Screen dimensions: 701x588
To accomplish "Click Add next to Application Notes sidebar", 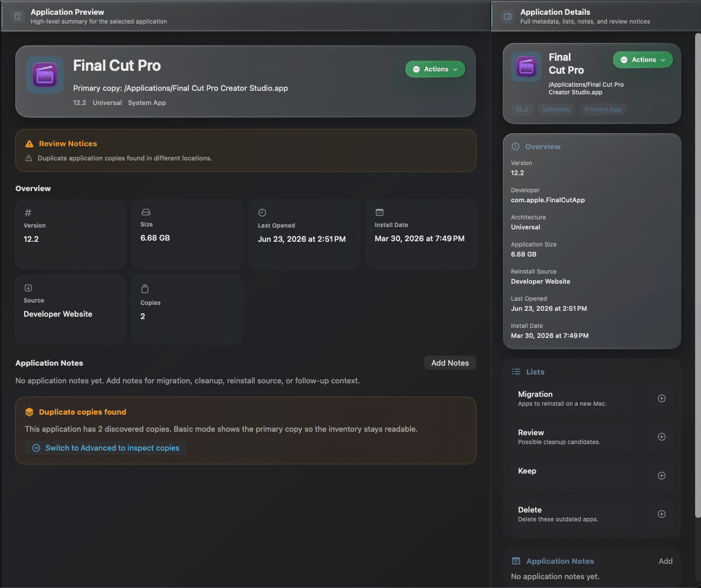I will [665, 561].
